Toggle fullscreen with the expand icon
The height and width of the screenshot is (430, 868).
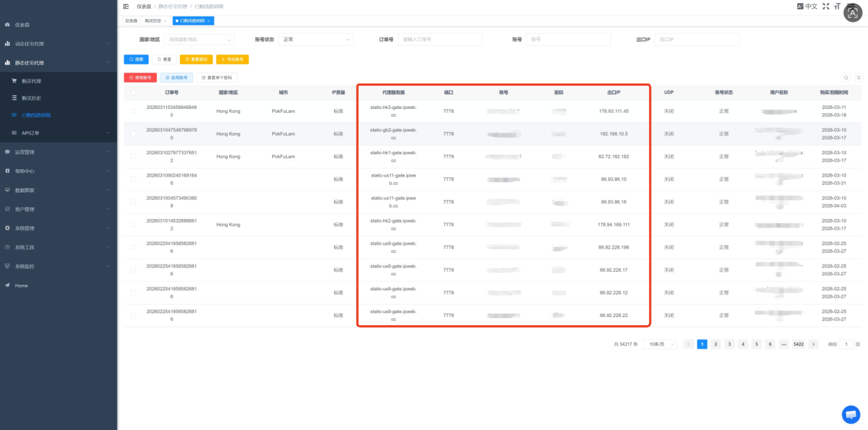826,6
